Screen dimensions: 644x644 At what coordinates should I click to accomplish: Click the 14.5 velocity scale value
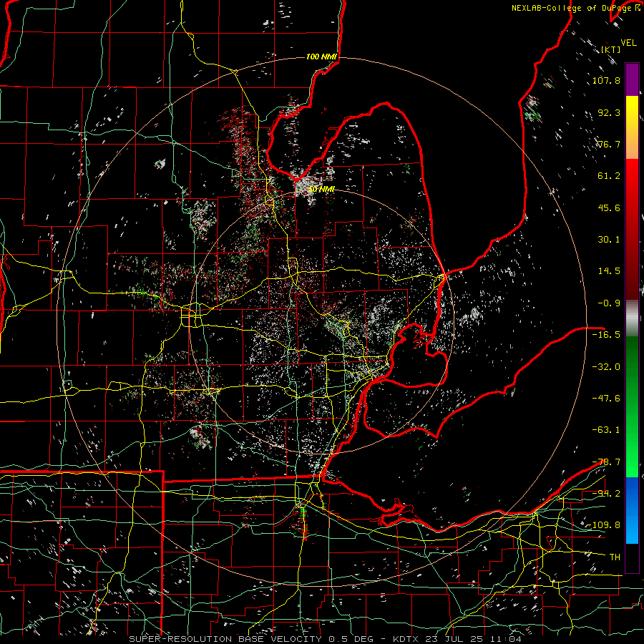[609, 271]
